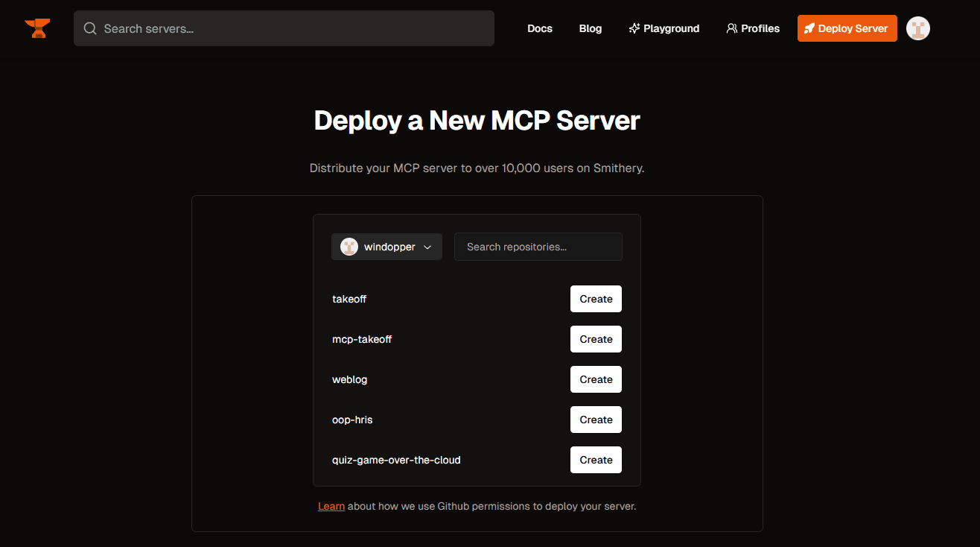The image size is (980, 547).
Task: Click the Smithery anvil logo
Action: pos(37,28)
